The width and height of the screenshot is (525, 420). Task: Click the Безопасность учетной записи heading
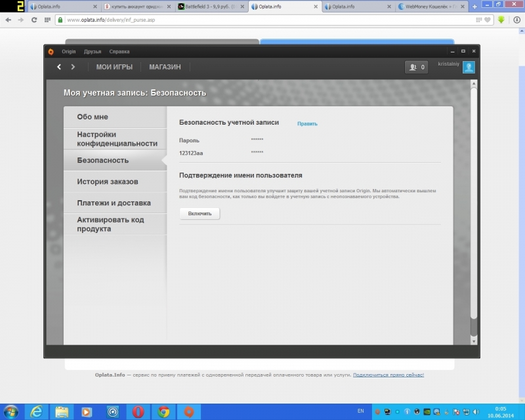click(228, 123)
